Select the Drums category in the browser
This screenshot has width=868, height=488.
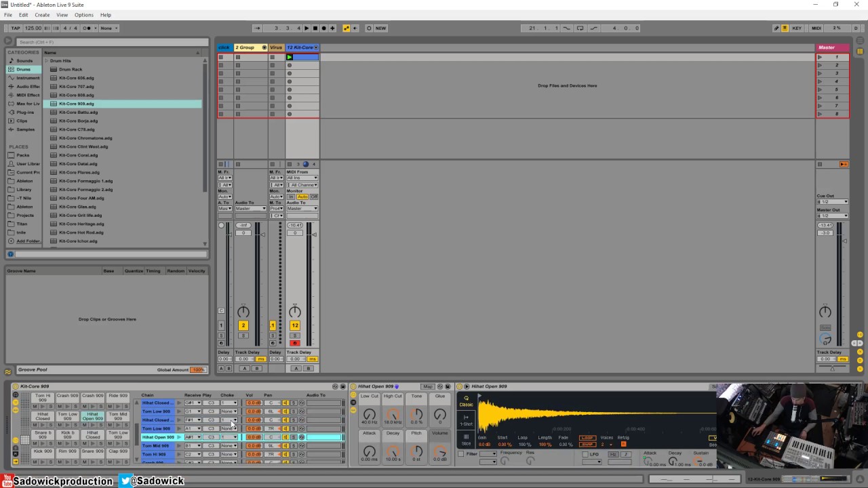click(x=24, y=69)
